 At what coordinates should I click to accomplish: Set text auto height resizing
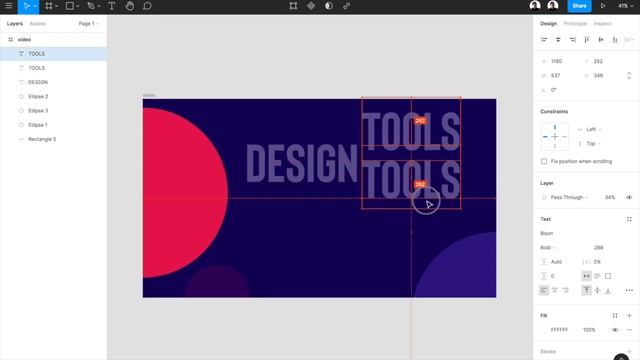click(597, 276)
